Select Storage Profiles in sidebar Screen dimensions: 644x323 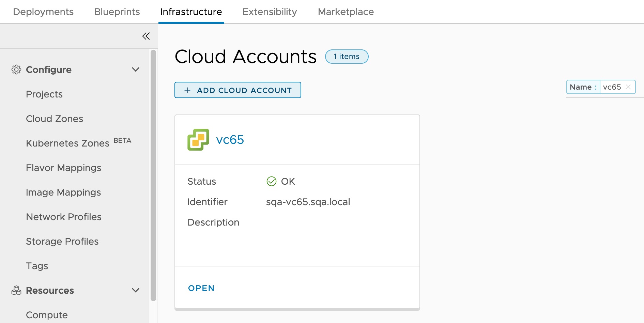click(x=62, y=241)
